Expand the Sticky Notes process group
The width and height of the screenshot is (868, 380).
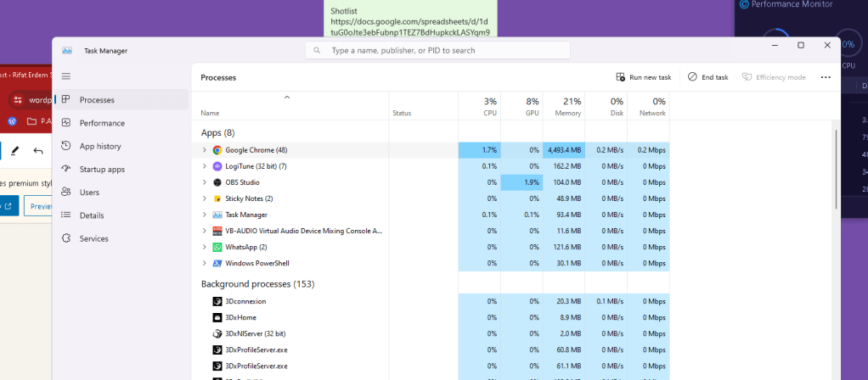click(205, 198)
